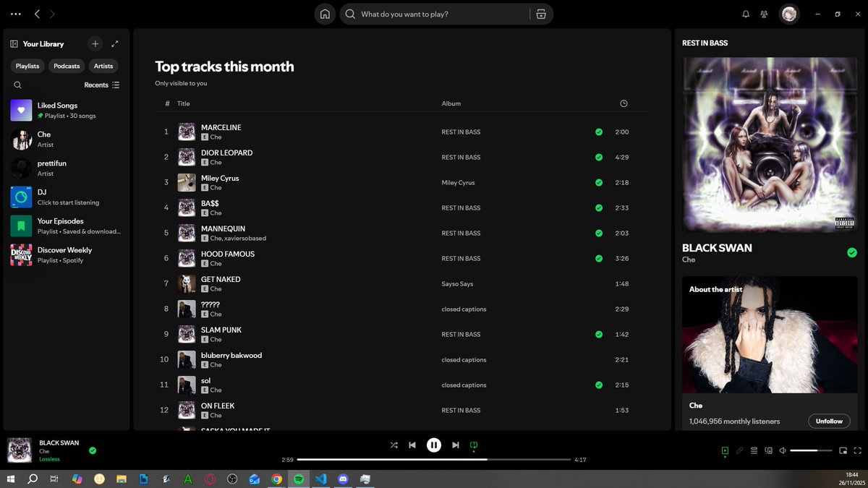Open prettifun artist in library
The width and height of the screenshot is (868, 488).
(x=67, y=168)
